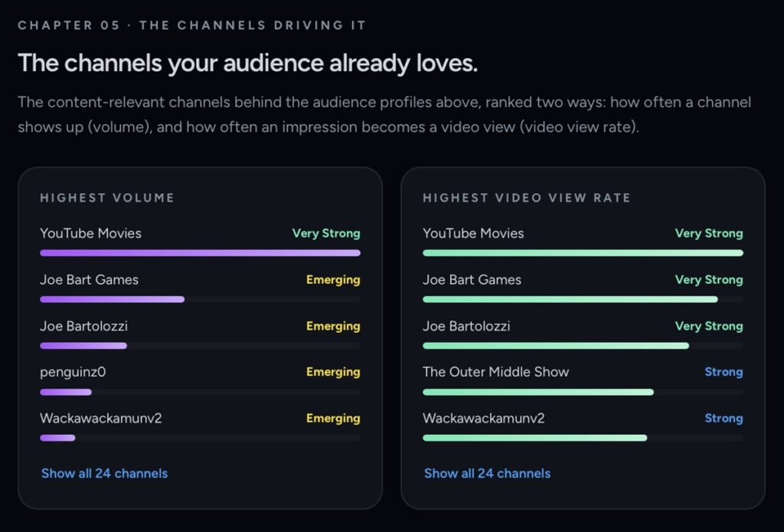Click the Highest Video View Rate card heading
Screen dimensions: 784x532
click(x=527, y=198)
